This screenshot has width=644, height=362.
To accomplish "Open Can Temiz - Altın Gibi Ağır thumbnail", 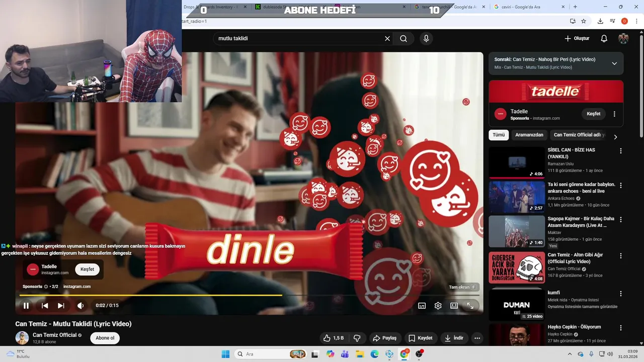I will pos(517,267).
